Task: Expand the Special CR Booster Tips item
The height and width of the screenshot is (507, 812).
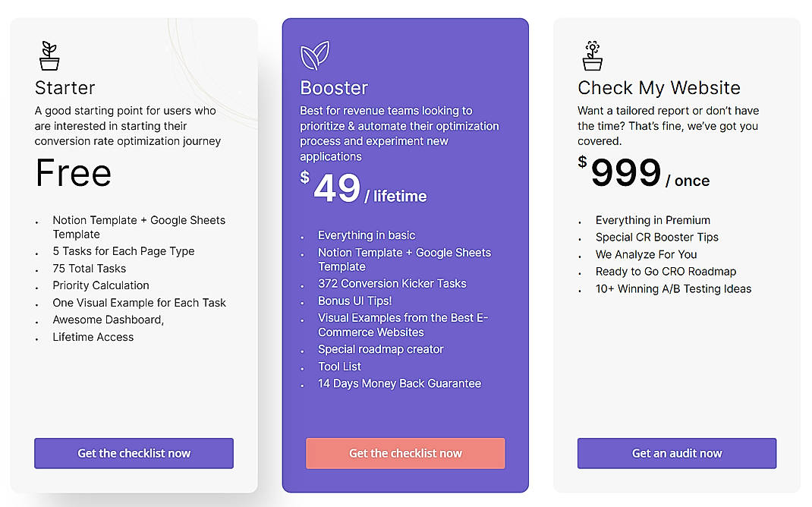Action: pyautogui.click(x=656, y=237)
